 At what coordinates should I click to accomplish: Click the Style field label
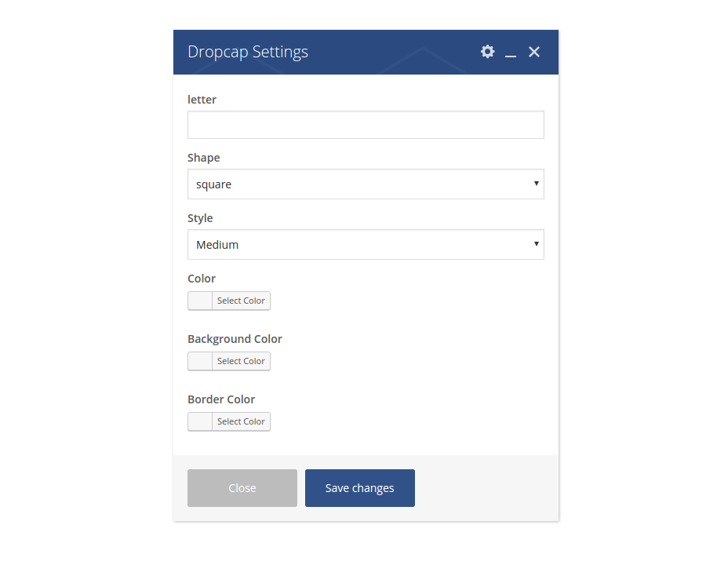[200, 218]
